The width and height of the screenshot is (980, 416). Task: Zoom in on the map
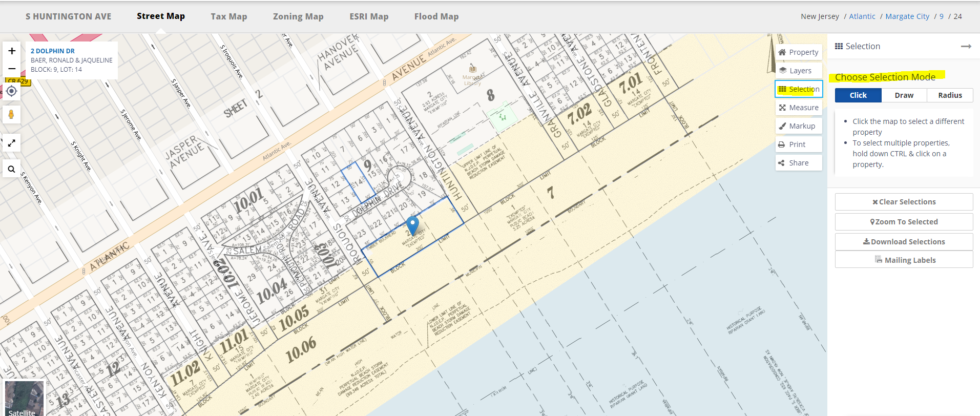[12, 51]
